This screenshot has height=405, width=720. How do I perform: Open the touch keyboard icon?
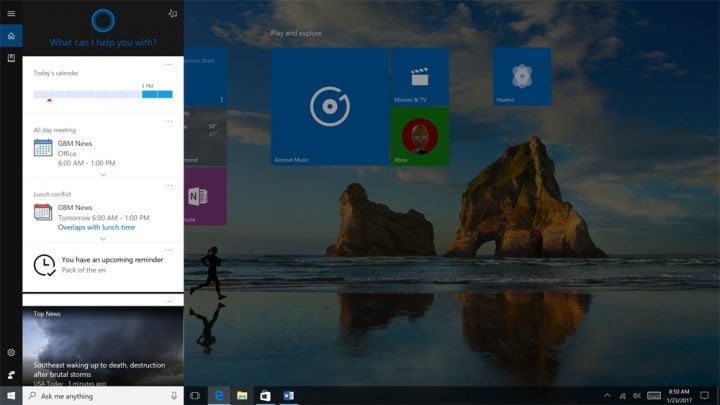pos(654,396)
